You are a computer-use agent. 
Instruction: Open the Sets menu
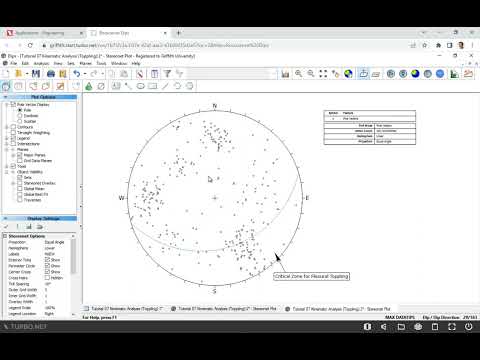[71, 63]
